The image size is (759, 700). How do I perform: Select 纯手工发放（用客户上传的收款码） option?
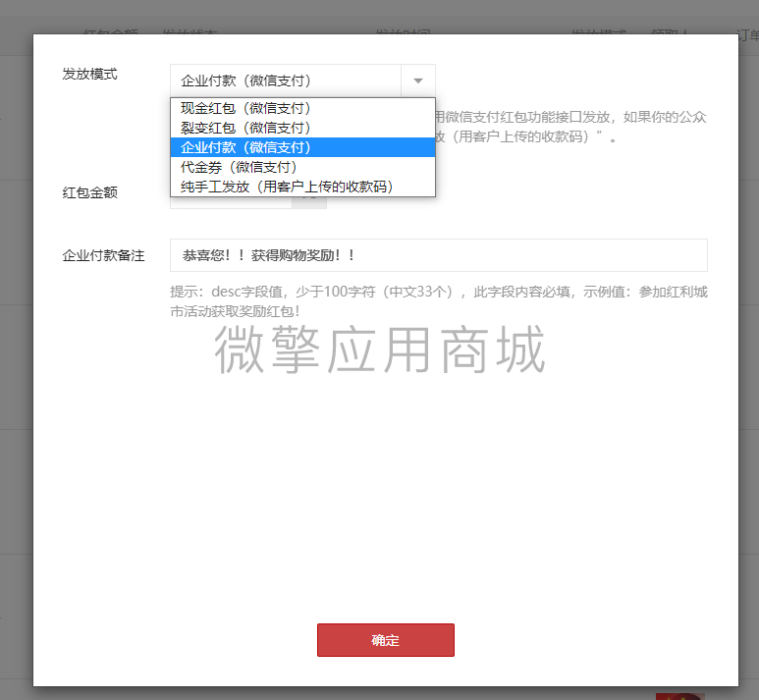coord(302,187)
